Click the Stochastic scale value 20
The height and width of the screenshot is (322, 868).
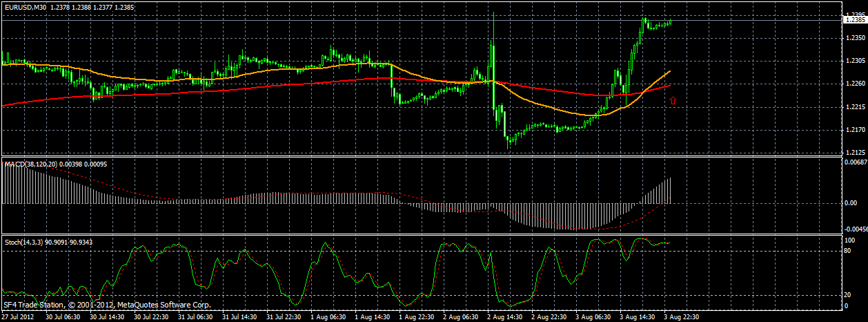(x=849, y=294)
